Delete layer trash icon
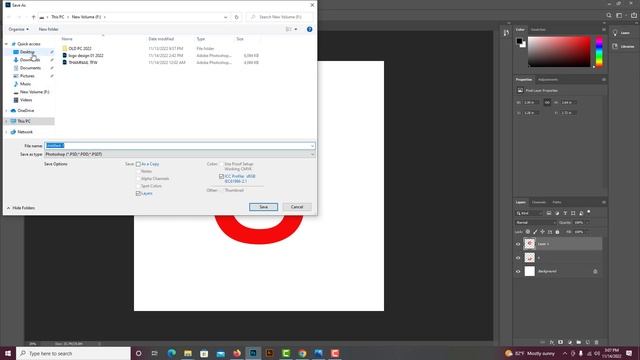Image resolution: width=640 pixels, height=360 pixels. [x=597, y=342]
